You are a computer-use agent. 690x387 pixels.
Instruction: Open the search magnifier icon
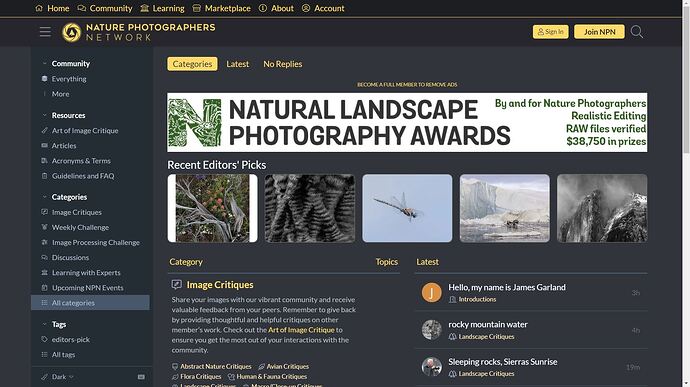(636, 32)
